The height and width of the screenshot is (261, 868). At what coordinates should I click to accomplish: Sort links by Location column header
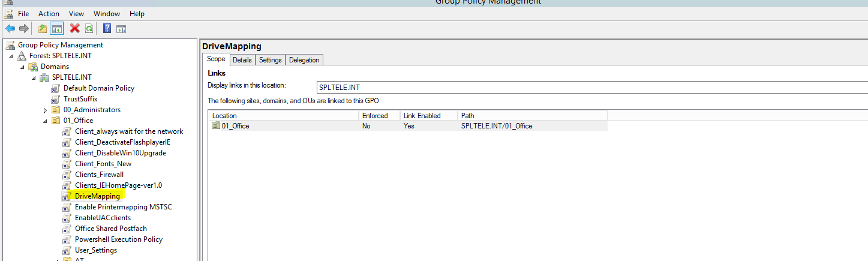pyautogui.click(x=284, y=115)
